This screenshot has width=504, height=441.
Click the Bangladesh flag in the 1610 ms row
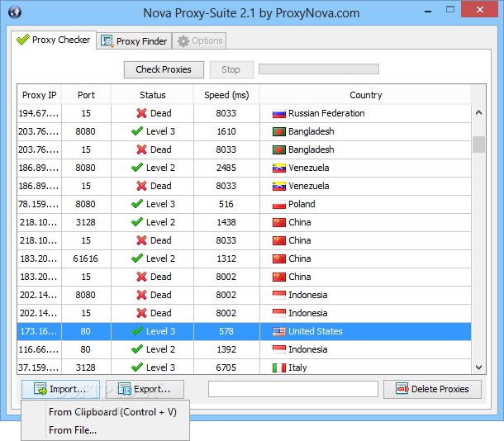279,131
